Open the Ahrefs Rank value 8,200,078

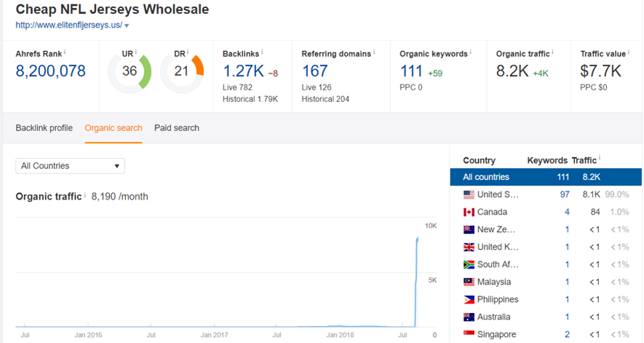click(x=50, y=71)
